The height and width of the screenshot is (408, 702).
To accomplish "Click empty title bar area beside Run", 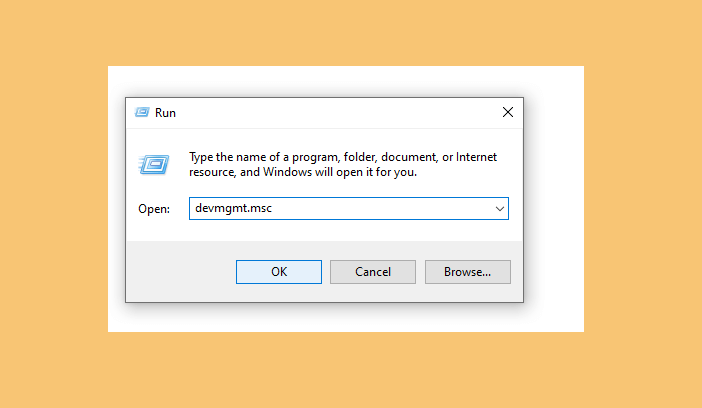I will 336,113.
